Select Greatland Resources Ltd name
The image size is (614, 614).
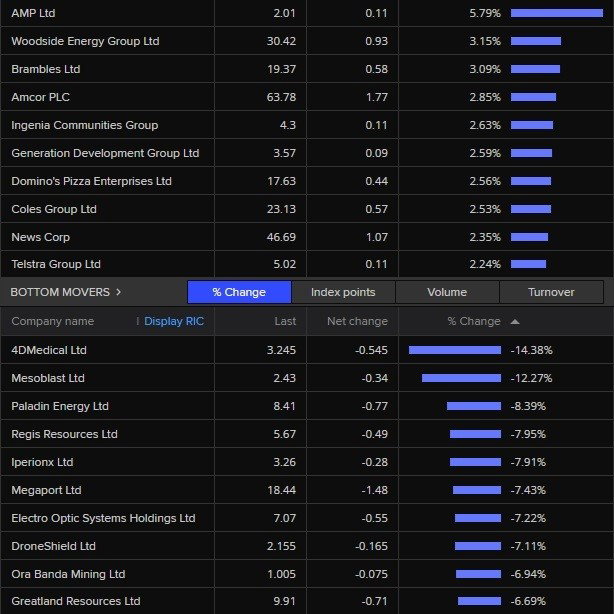76,601
